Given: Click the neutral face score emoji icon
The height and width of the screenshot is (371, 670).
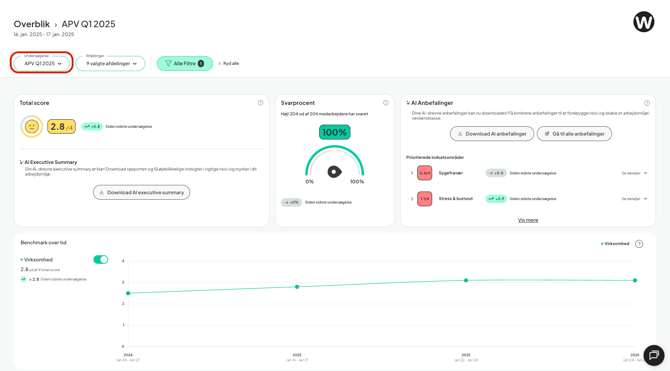Looking at the screenshot, I should click(x=32, y=127).
